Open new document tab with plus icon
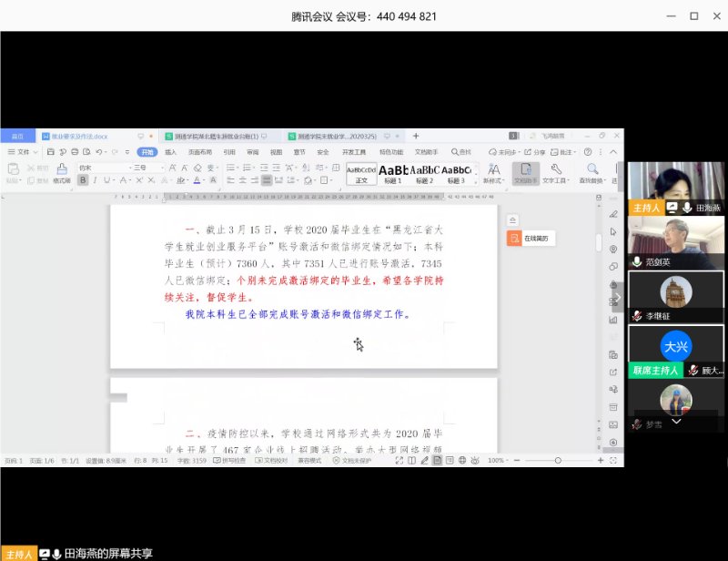 [x=416, y=136]
